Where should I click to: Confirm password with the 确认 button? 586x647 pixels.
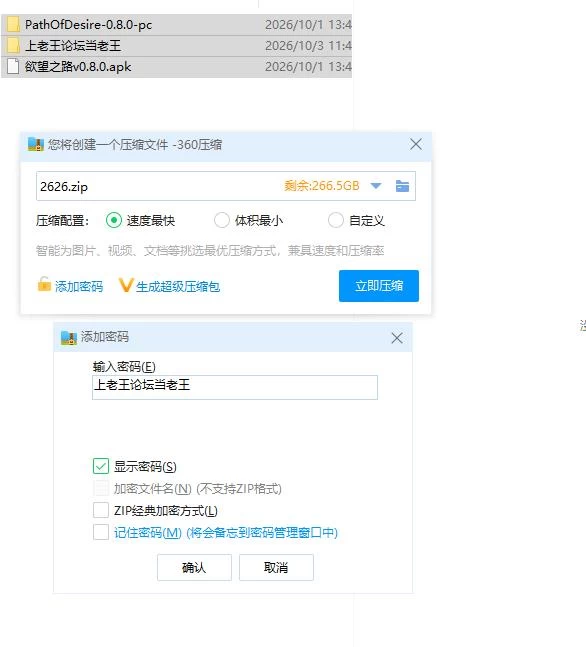point(194,567)
